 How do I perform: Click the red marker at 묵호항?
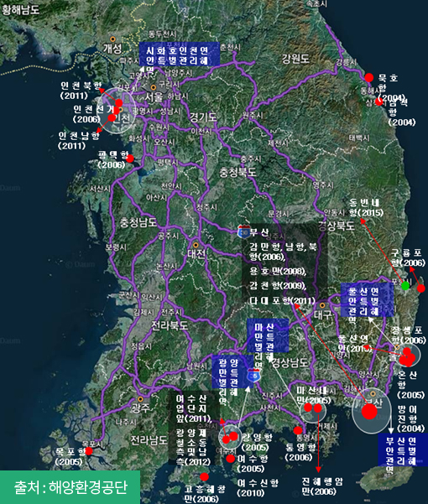pos(368,77)
